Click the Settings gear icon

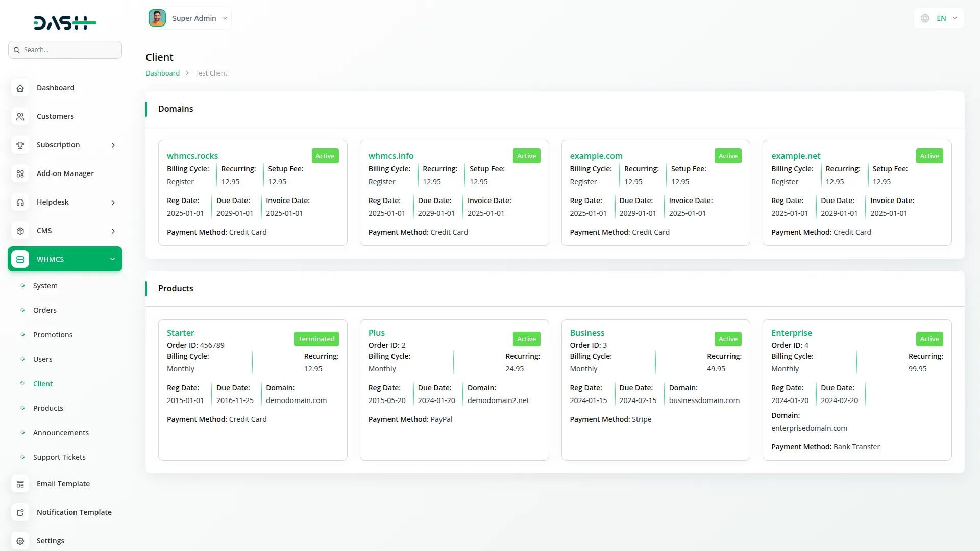pyautogui.click(x=20, y=541)
